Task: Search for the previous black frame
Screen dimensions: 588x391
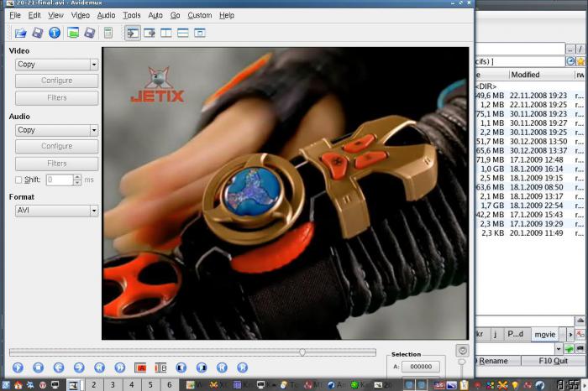Action: click(x=181, y=368)
